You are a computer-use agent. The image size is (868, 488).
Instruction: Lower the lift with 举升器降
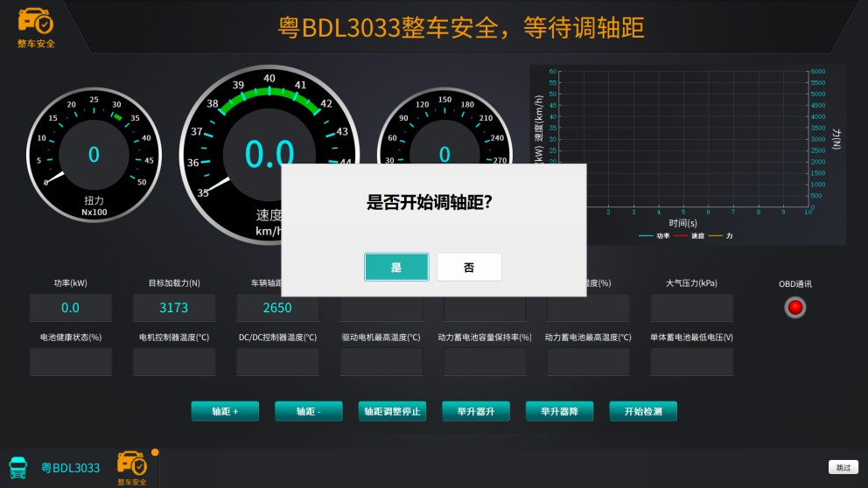tap(559, 411)
